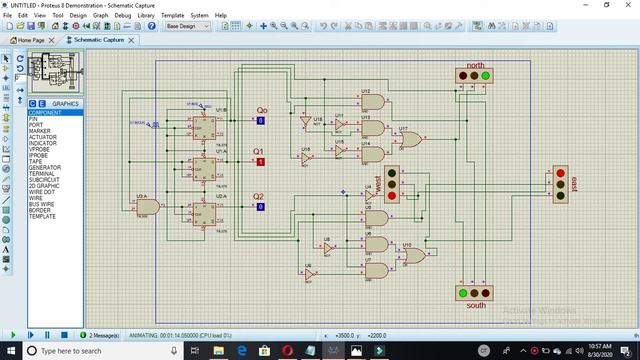
Task: Click the Stop simulation button
Action: (x=64, y=335)
